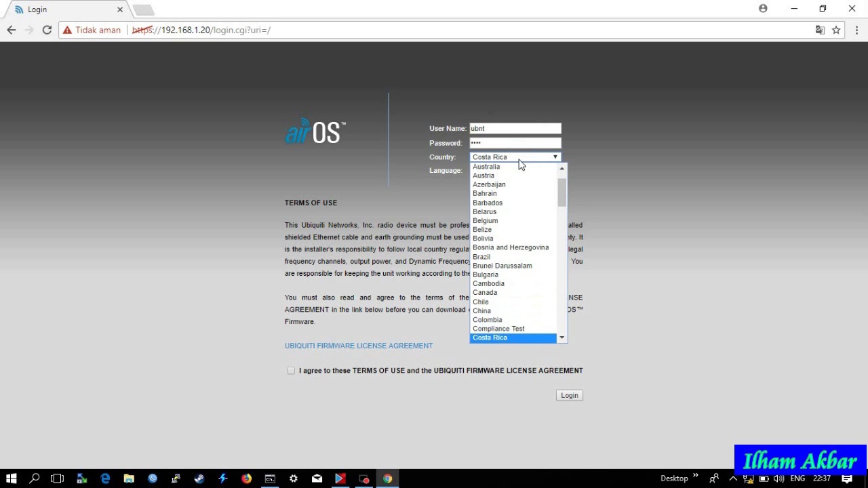Click the User Name field
The width and height of the screenshot is (868, 488).
tap(515, 128)
